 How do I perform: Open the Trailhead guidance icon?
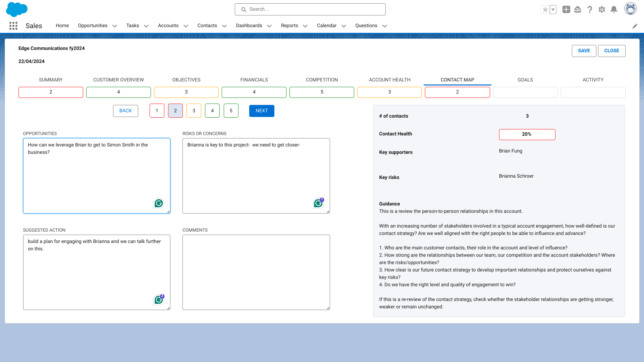tap(578, 9)
